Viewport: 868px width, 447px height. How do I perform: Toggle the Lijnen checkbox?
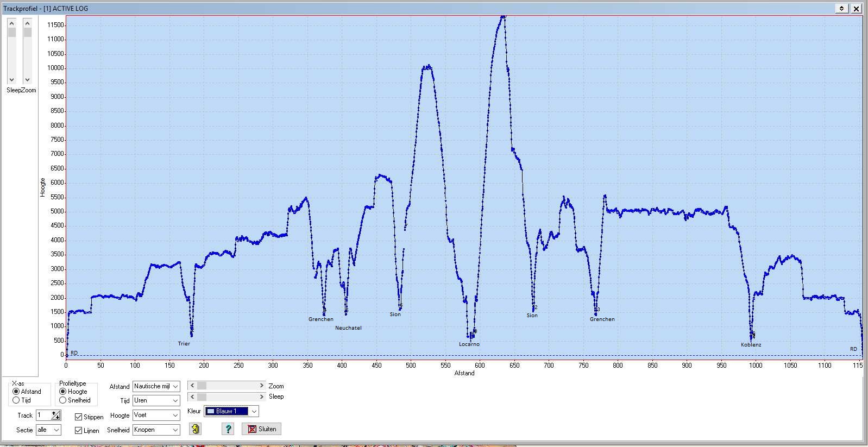click(79, 431)
